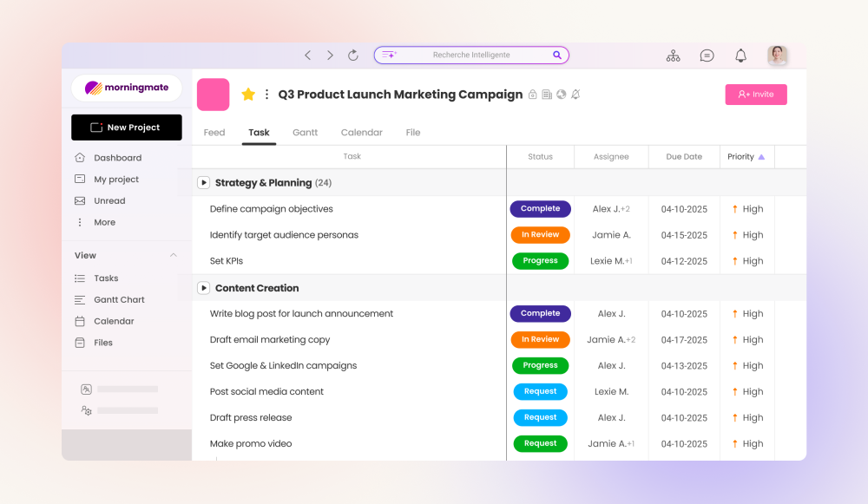868x504 pixels.
Task: Expand More in the sidebar
Action: pos(105,222)
